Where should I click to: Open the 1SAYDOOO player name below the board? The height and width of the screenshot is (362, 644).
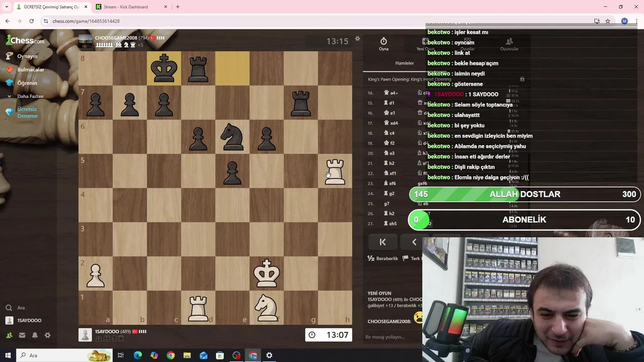point(107,331)
